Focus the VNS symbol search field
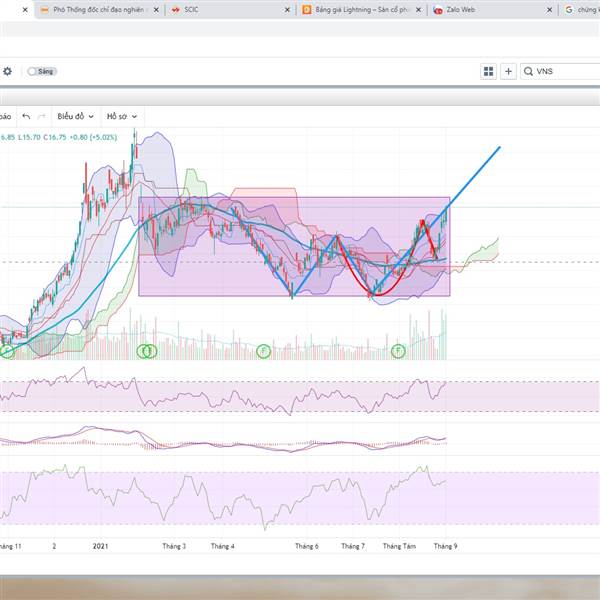Viewport: 600px width, 600px height. click(560, 72)
